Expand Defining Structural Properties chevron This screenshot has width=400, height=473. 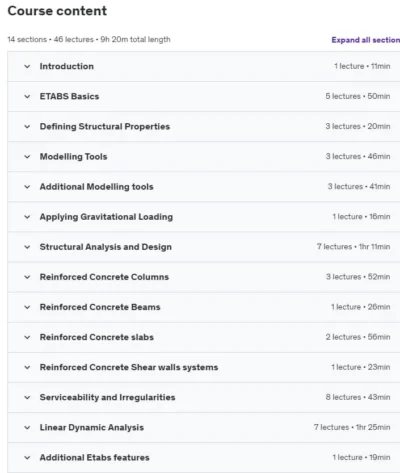coord(27,127)
